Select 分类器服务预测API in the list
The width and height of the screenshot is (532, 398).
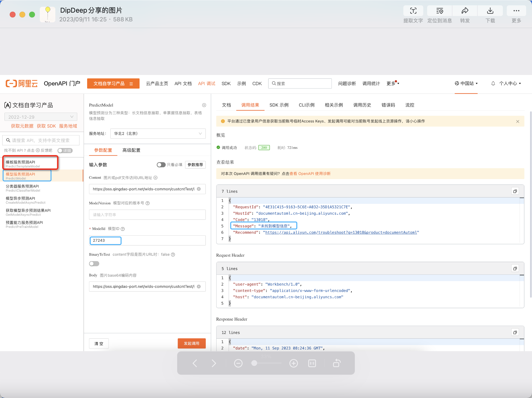[x=23, y=188]
